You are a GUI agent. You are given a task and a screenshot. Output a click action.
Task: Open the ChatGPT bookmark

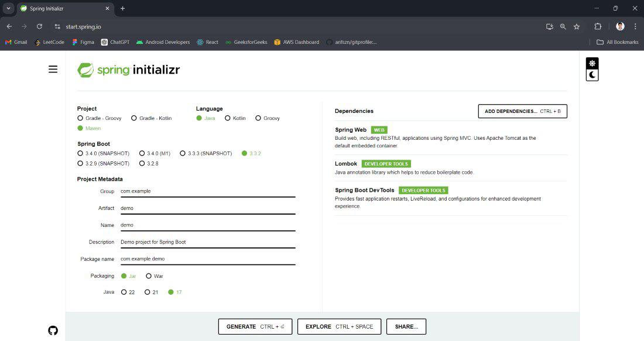[x=115, y=42]
